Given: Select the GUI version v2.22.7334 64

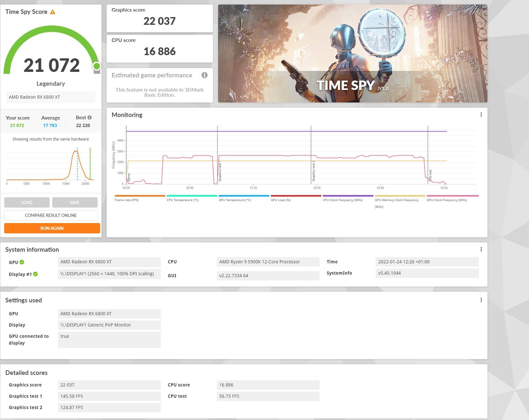Looking at the screenshot, I should click(x=268, y=276).
